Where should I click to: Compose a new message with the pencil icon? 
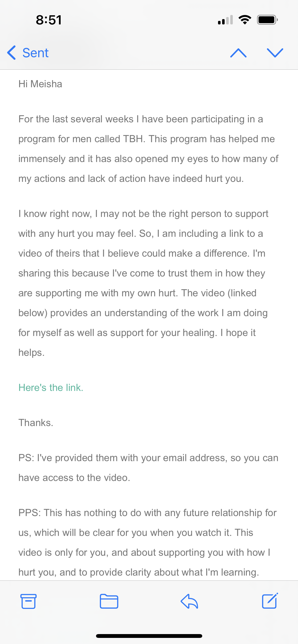270,601
